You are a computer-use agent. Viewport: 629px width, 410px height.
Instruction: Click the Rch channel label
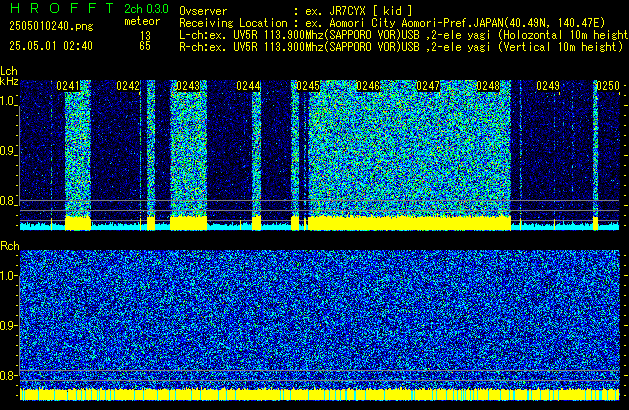(10, 246)
